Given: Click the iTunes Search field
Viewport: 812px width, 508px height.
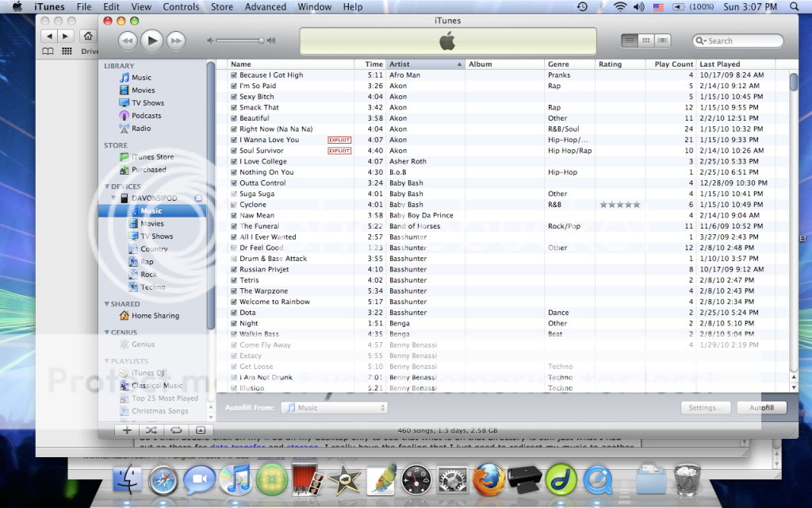Looking at the screenshot, I should pyautogui.click(x=738, y=40).
